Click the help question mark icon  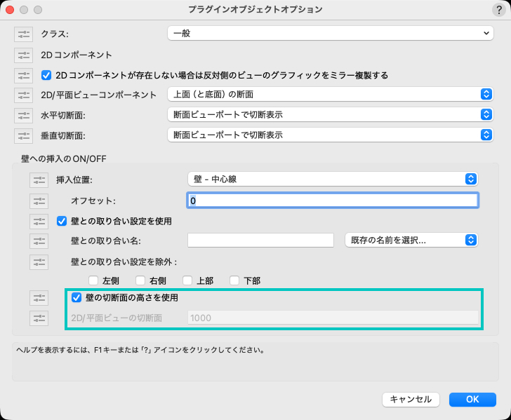pos(498,10)
